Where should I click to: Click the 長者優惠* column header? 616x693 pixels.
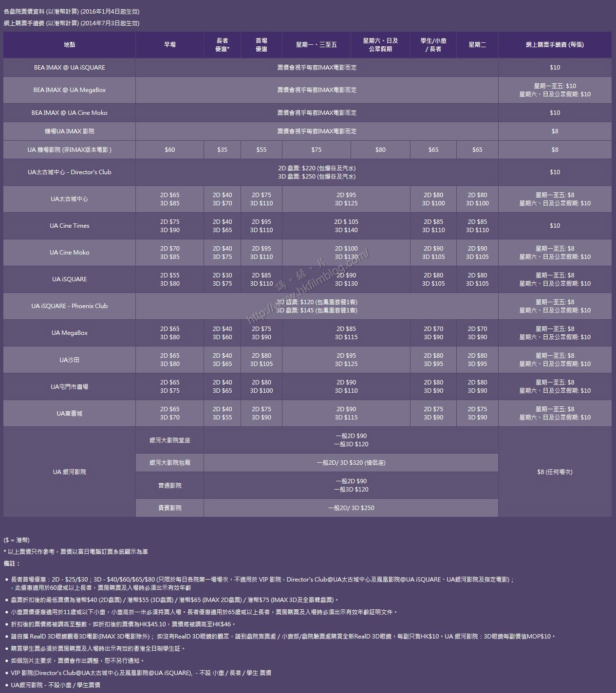222,44
